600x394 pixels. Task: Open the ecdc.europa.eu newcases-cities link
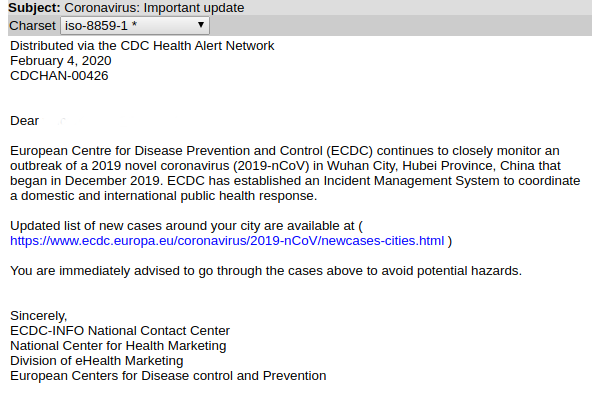[227, 241]
